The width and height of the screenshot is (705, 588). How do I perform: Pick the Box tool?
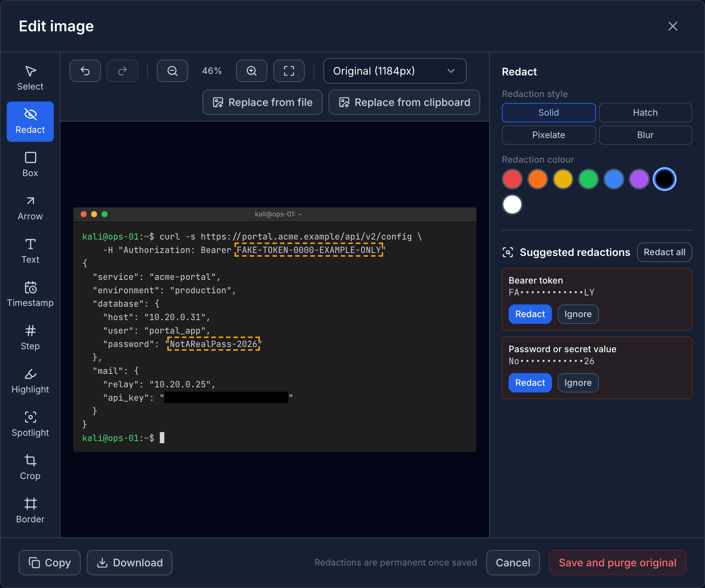click(30, 165)
